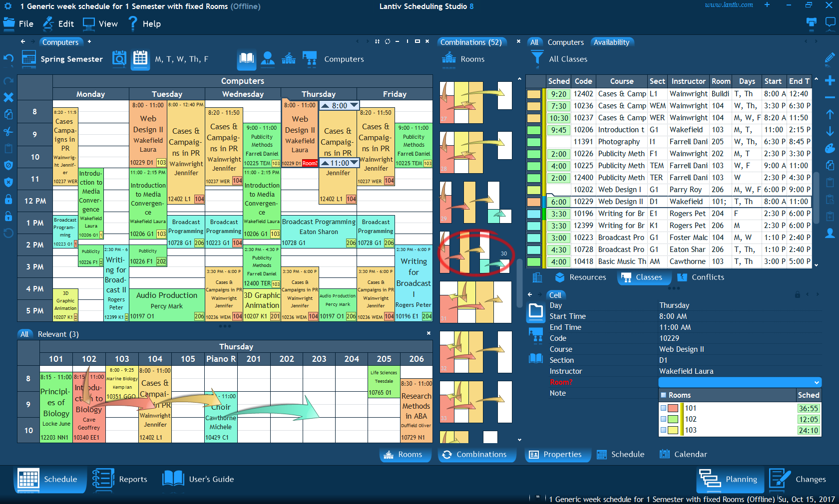Viewport: 839px width, 504px height.
Task: Open the Reports section
Action: pos(120,479)
